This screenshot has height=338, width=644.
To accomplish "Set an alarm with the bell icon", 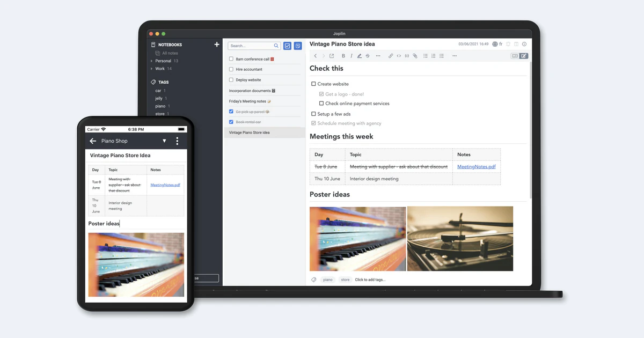I will (508, 44).
